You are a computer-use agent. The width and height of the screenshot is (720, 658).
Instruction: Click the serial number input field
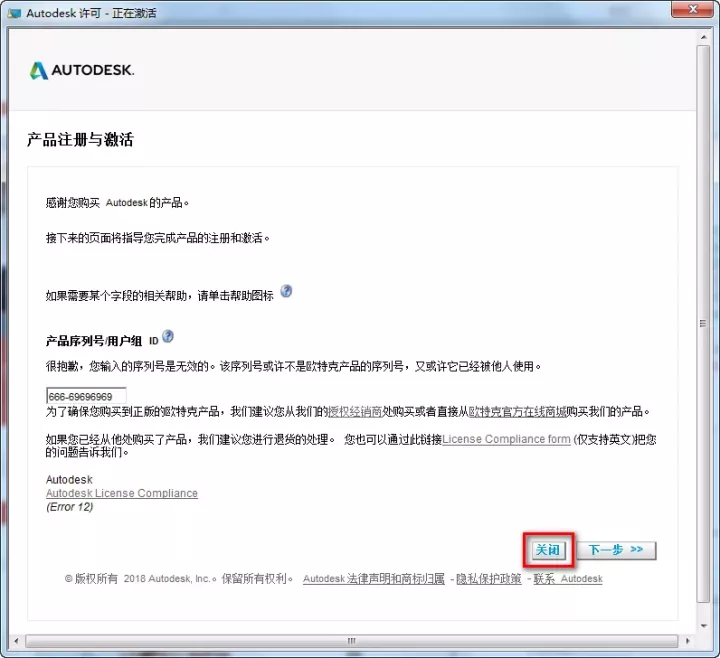coord(86,396)
